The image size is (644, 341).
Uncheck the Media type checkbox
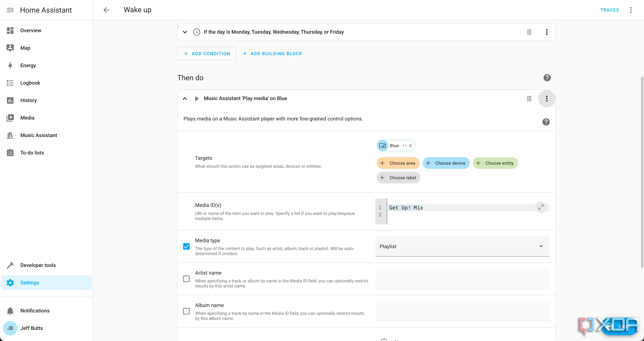[186, 247]
